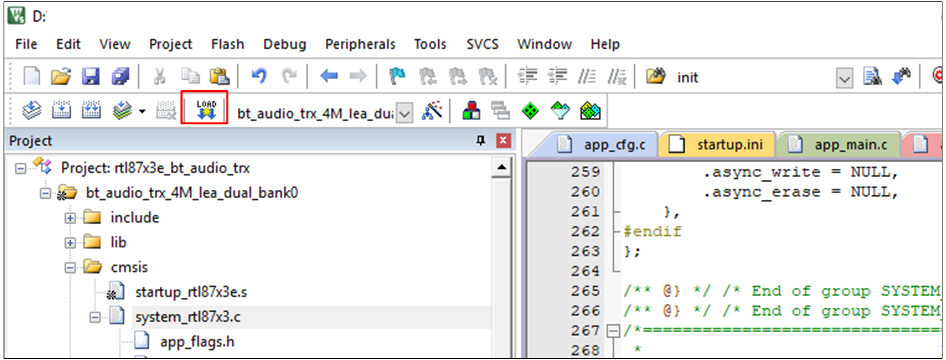Open the Peripherals menu

click(360, 44)
